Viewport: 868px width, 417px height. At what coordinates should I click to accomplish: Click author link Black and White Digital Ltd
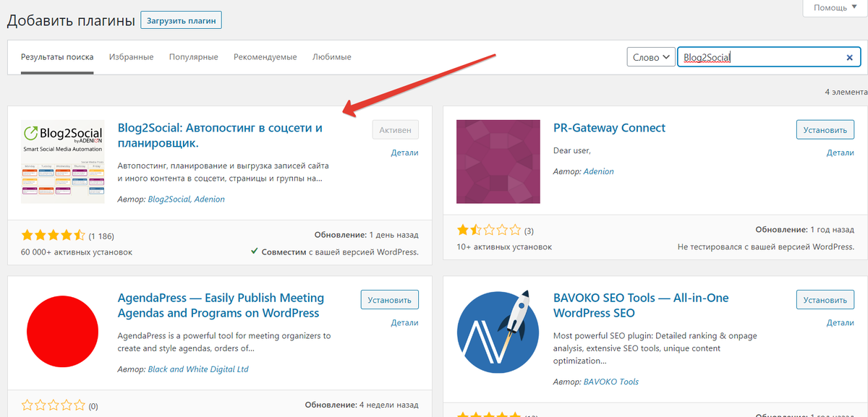(198, 369)
